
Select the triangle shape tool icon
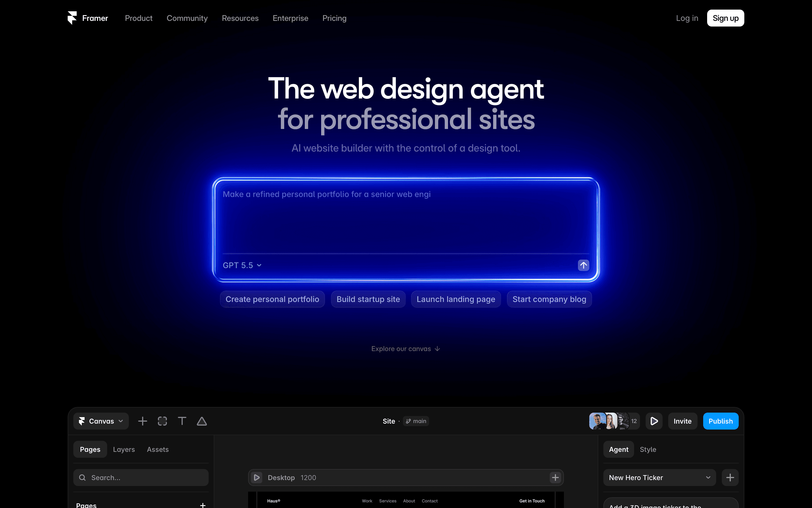click(202, 421)
